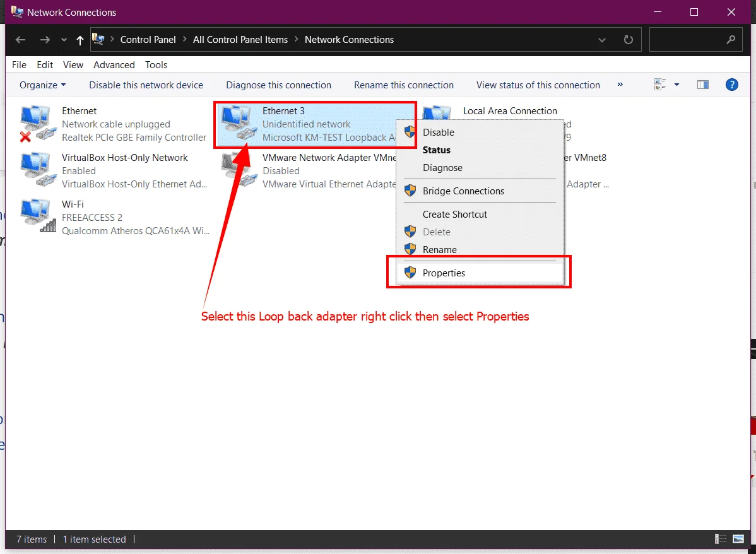
Task: Show more toolbar commands chevron
Action: 620,85
